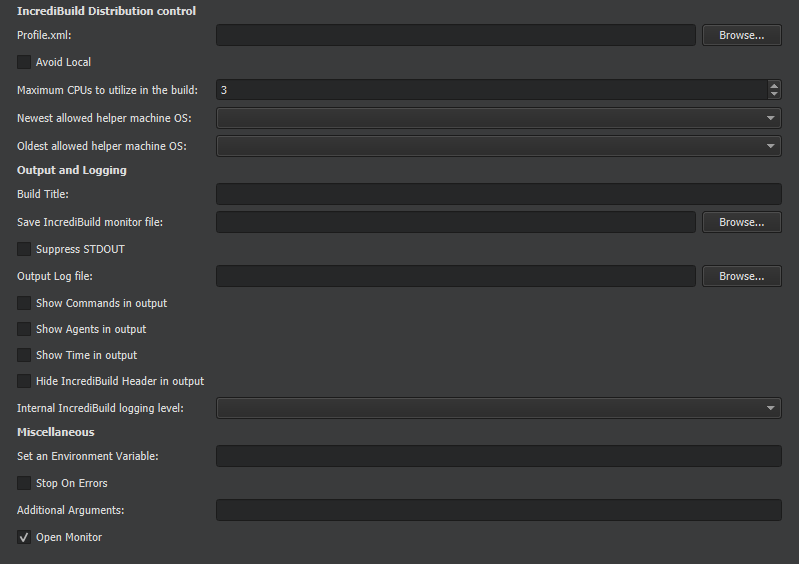Click Browse button for Profile.xml
The height and width of the screenshot is (564, 799).
(x=741, y=35)
